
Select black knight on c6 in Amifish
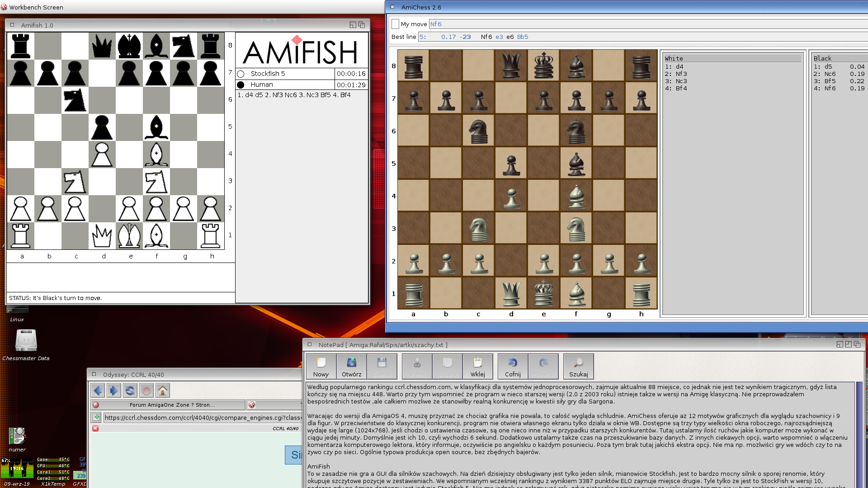coord(75,100)
